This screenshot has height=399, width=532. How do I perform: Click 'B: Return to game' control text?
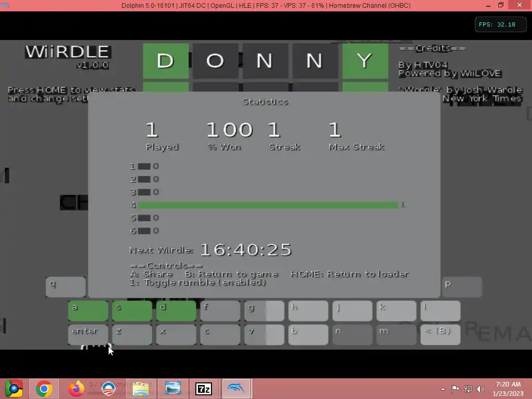pos(232,274)
